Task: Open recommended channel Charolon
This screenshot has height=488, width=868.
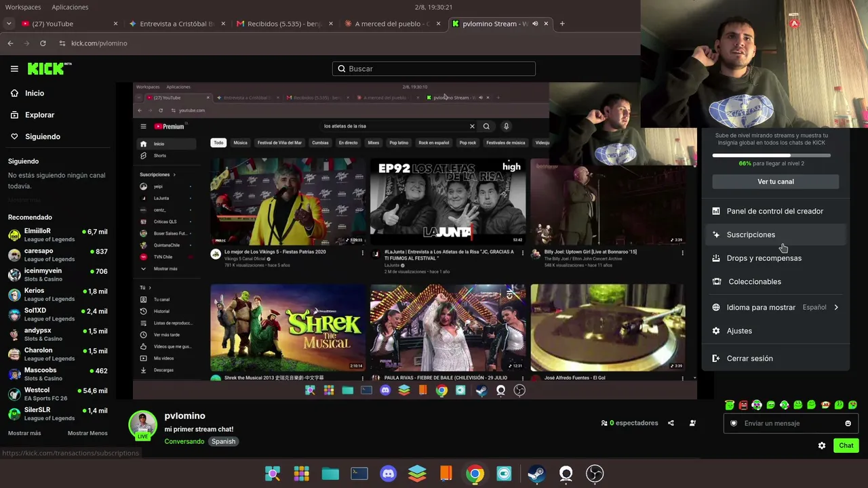Action: (58, 354)
